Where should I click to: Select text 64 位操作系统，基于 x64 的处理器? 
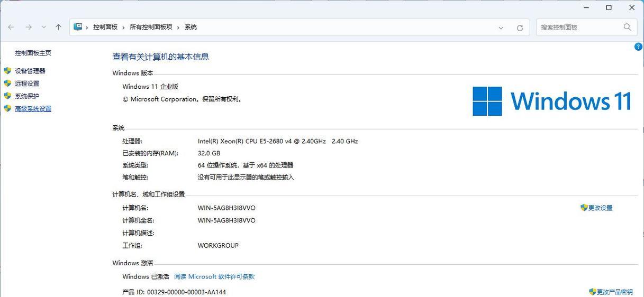(246, 165)
